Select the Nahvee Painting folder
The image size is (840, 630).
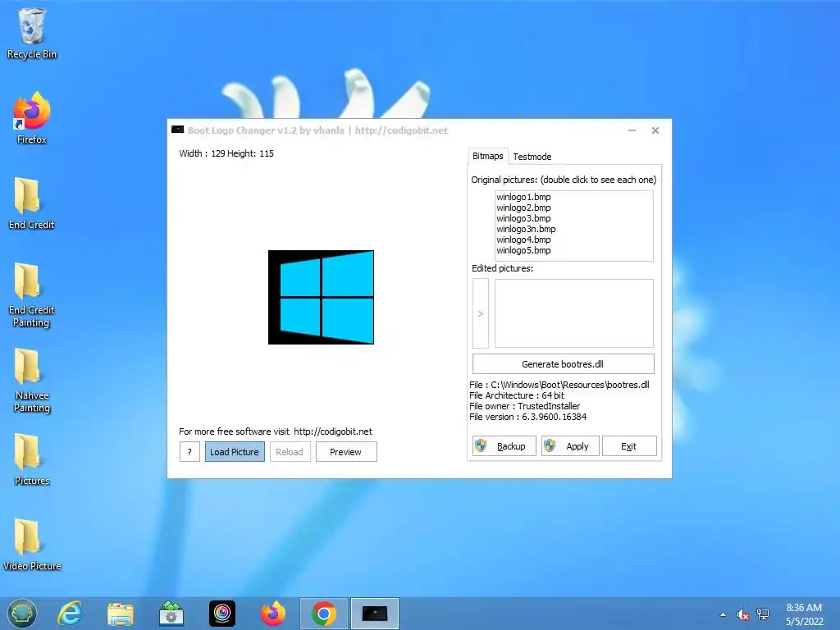coord(32,381)
